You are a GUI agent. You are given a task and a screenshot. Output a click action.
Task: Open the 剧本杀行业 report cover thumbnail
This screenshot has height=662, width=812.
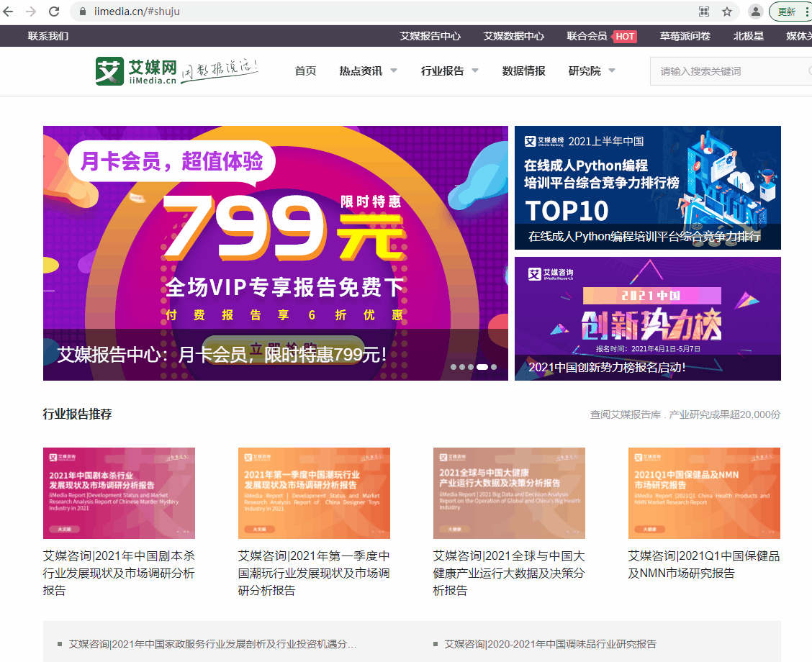[119, 494]
